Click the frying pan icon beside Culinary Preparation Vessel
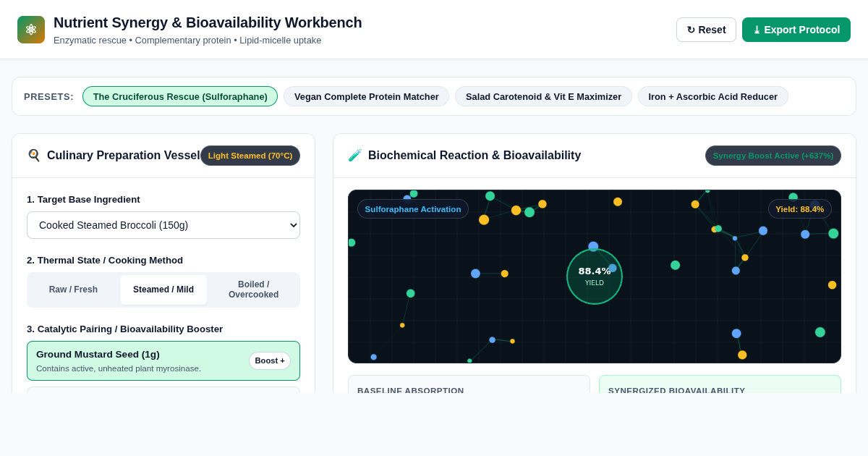The width and height of the screenshot is (868, 456). coord(33,156)
